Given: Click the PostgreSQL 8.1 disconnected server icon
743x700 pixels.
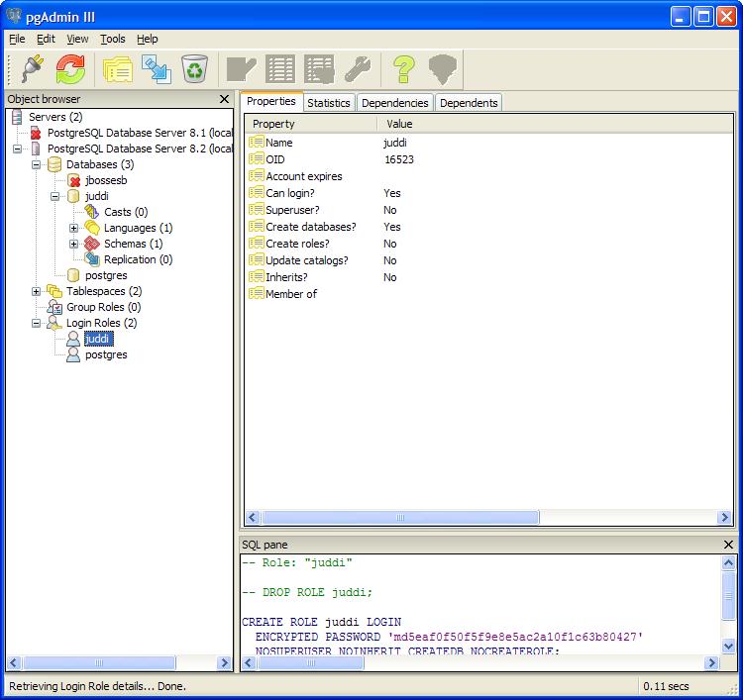Looking at the screenshot, I should pyautogui.click(x=36, y=133).
